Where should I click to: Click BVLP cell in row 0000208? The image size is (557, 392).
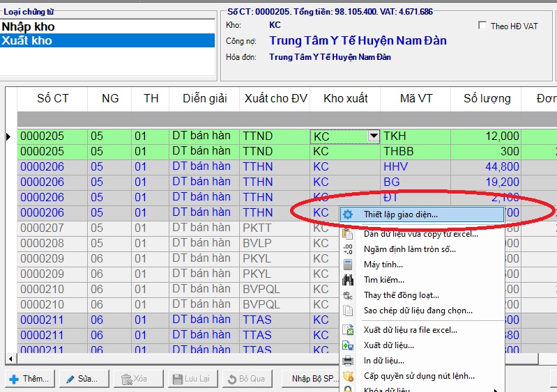tap(275, 243)
